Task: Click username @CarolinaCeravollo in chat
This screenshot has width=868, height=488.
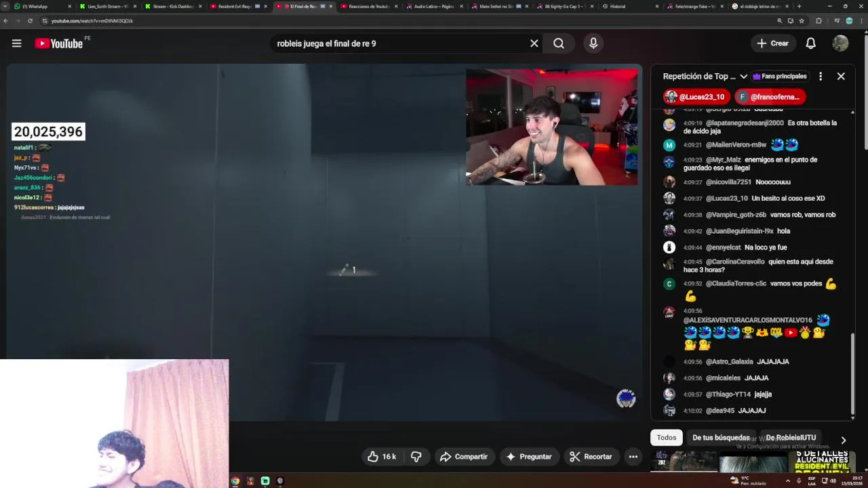Action: pos(735,262)
